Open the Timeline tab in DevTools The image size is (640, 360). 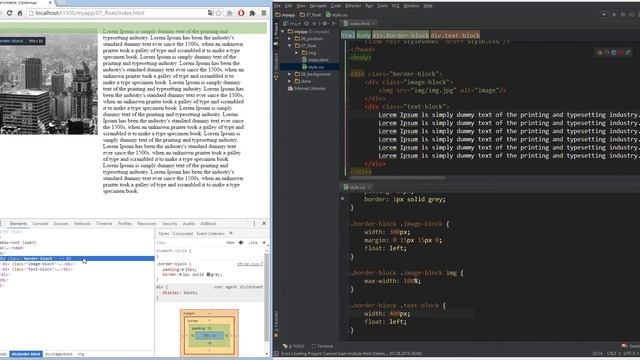(104, 224)
